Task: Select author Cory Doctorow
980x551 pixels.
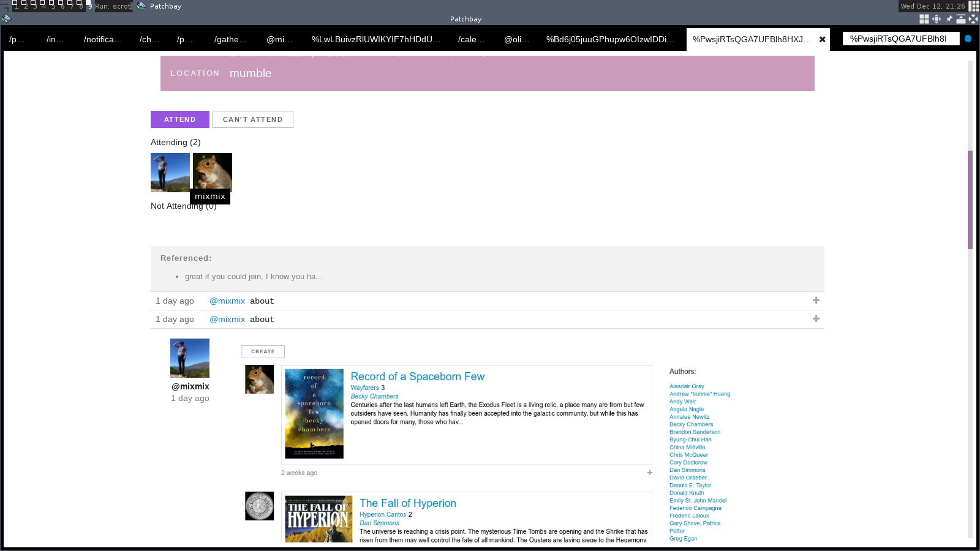Action: tap(688, 463)
